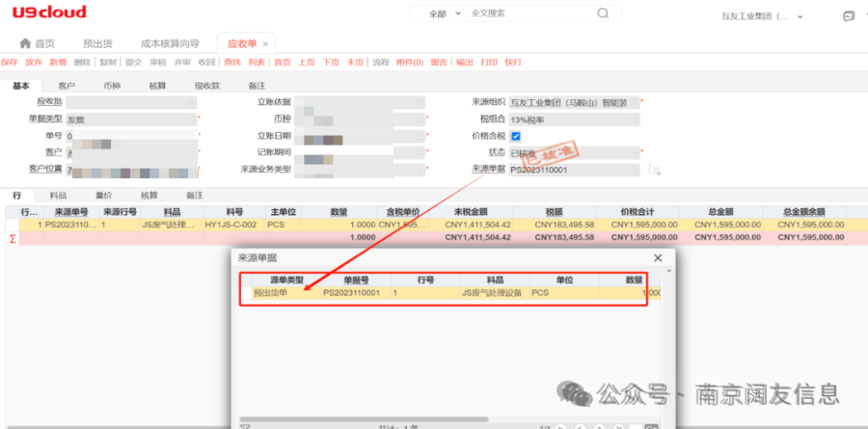Click the U9cloud logo
The image size is (868, 429).
[49, 13]
